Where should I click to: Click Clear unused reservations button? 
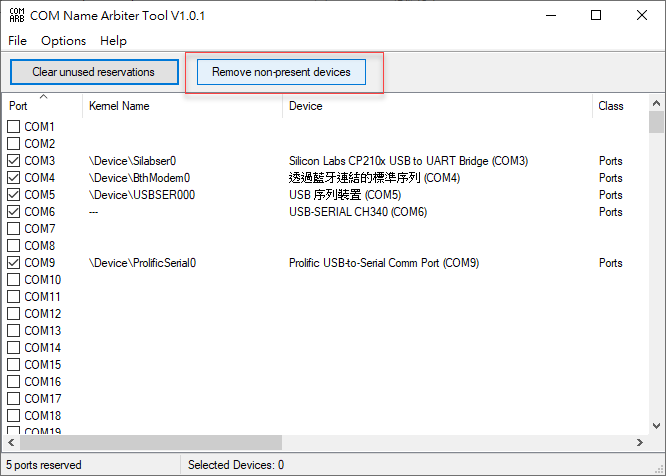pyautogui.click(x=93, y=72)
